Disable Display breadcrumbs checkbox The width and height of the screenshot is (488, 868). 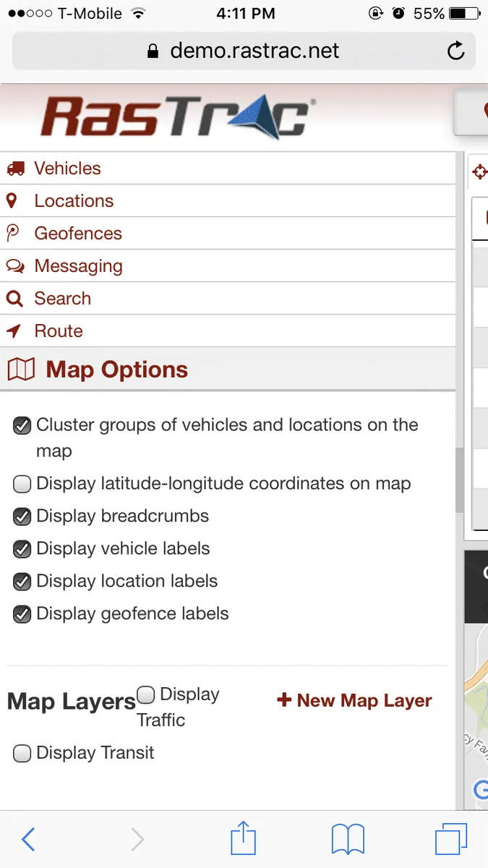click(22, 516)
